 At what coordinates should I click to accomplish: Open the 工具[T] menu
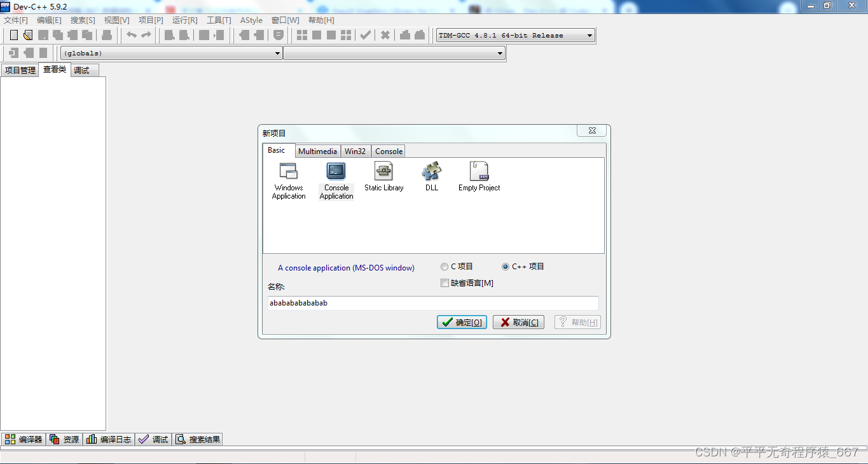coord(219,20)
